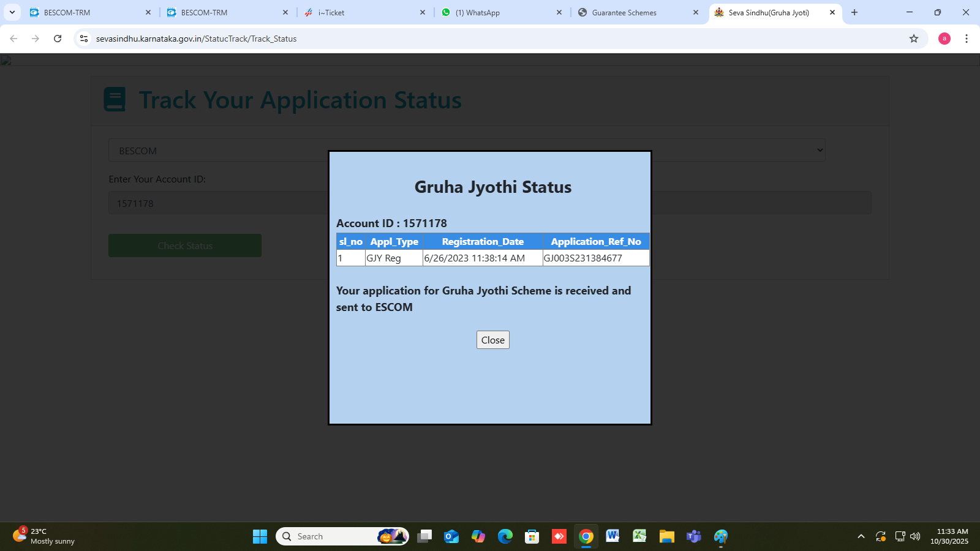Close the first BESCOM-TRM tab

click(148, 12)
